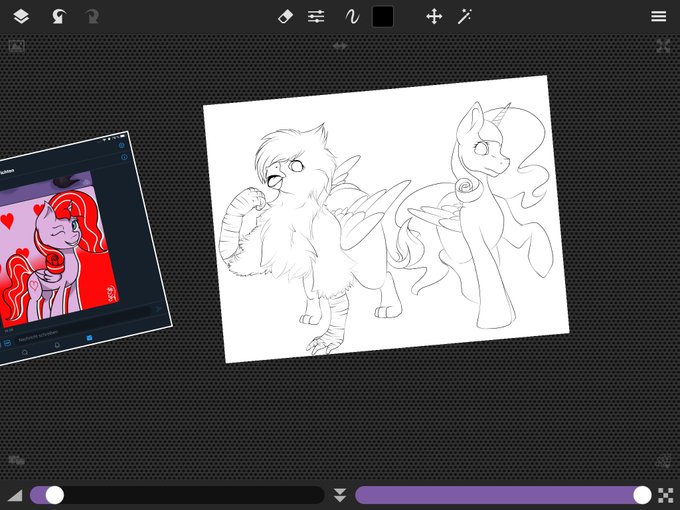680x510 pixels.
Task: Tap the faint bottom-right canvas corner icon
Action: pyautogui.click(x=664, y=461)
